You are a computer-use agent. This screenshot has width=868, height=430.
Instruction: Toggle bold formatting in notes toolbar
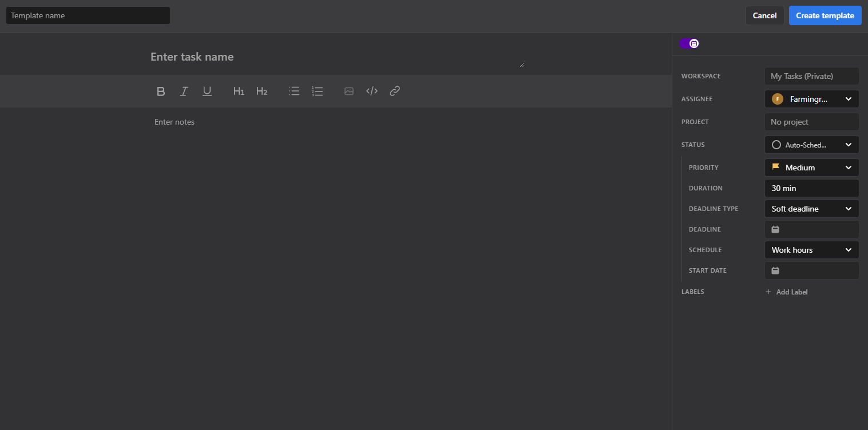(161, 91)
